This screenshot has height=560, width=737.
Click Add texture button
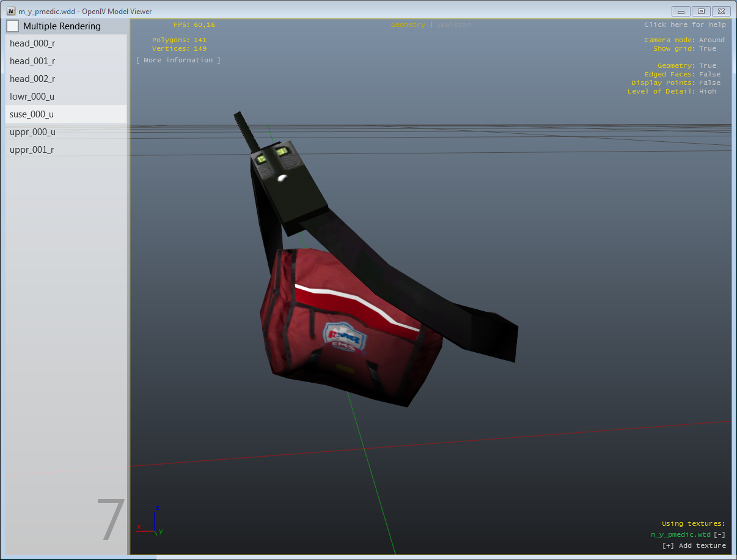point(694,545)
